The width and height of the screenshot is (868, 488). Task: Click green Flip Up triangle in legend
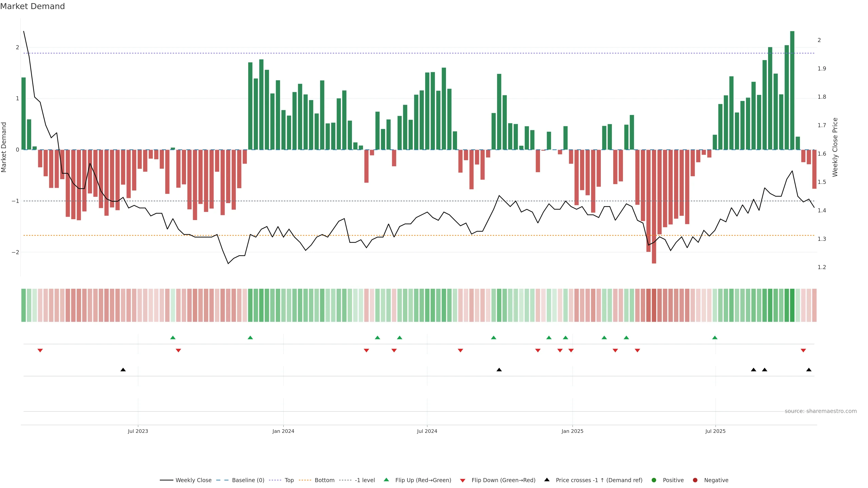(x=387, y=480)
